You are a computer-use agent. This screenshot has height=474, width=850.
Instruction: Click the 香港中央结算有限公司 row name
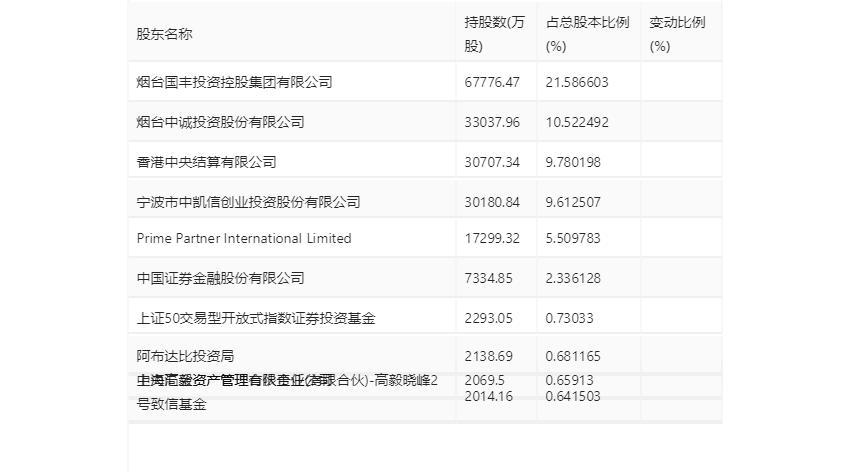pyautogui.click(x=206, y=161)
